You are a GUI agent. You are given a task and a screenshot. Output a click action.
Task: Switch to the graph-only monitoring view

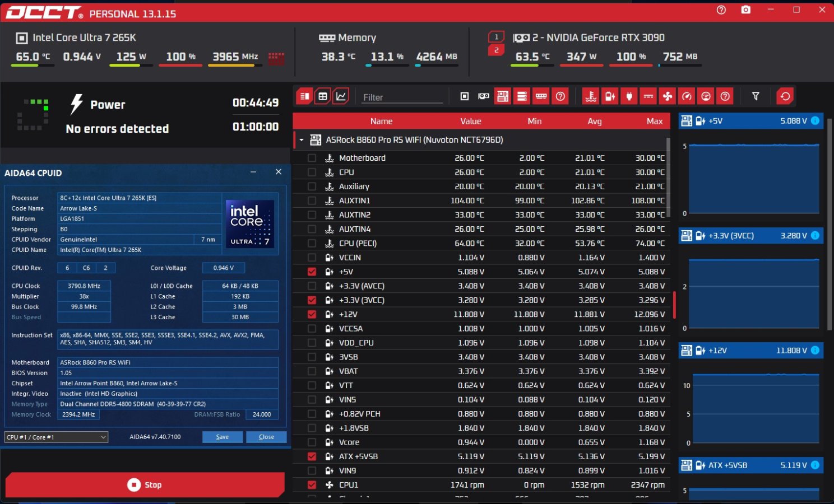point(341,96)
